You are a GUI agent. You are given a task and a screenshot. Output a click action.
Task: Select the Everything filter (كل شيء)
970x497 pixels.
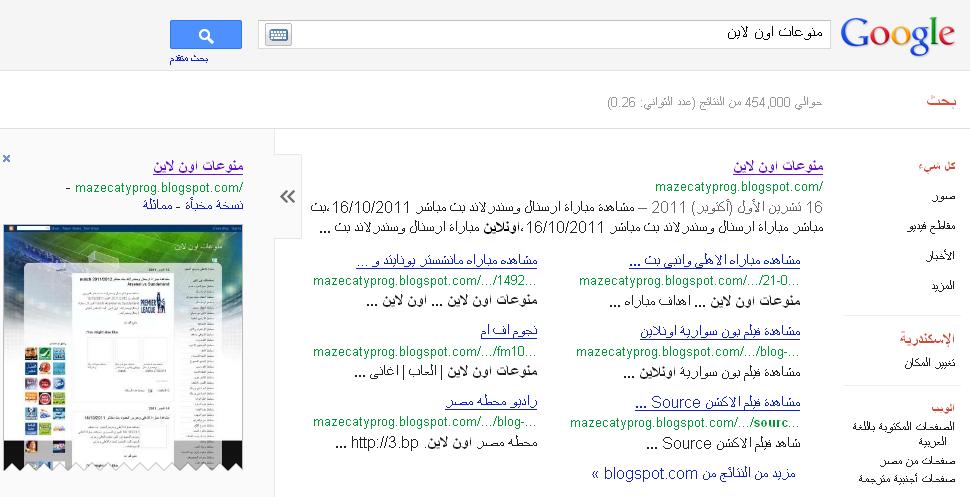coord(937,166)
